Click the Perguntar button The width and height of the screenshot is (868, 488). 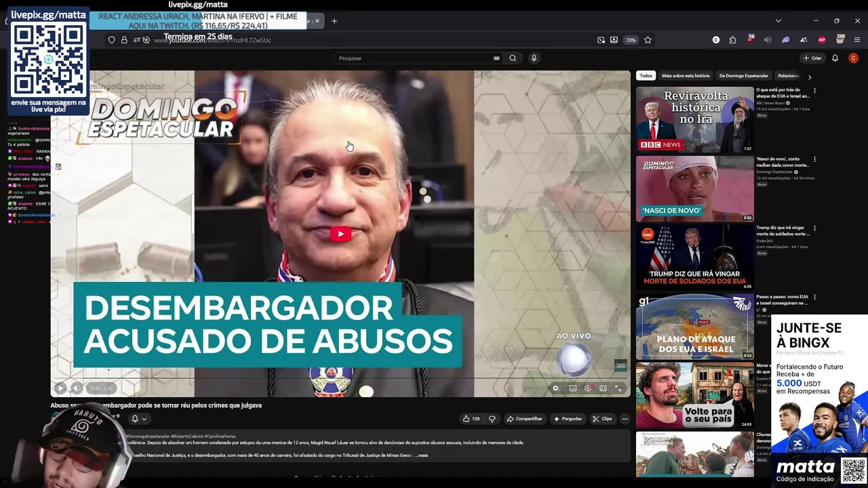[x=568, y=419]
